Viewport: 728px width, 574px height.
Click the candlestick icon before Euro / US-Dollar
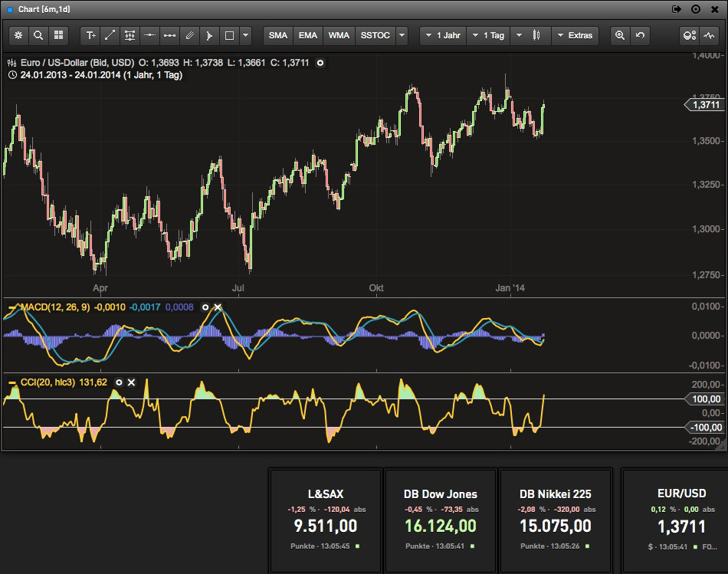tap(12, 63)
